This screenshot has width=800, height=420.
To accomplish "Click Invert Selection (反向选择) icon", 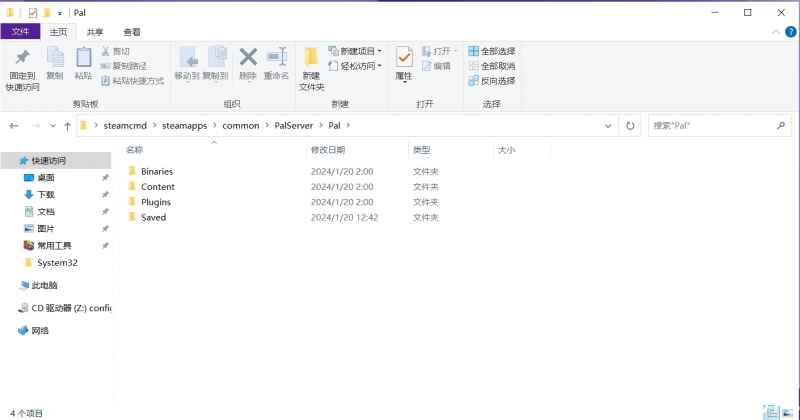I will 473,81.
